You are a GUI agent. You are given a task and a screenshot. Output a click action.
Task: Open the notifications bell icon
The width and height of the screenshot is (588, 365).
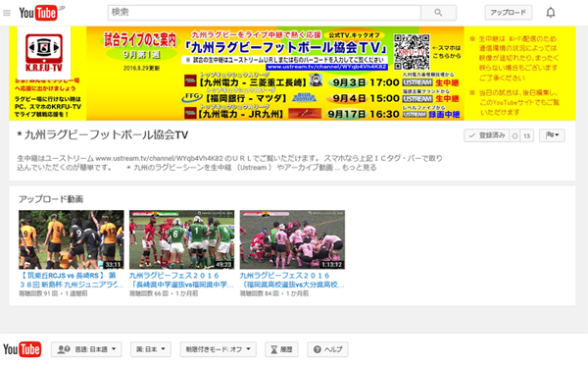point(550,13)
